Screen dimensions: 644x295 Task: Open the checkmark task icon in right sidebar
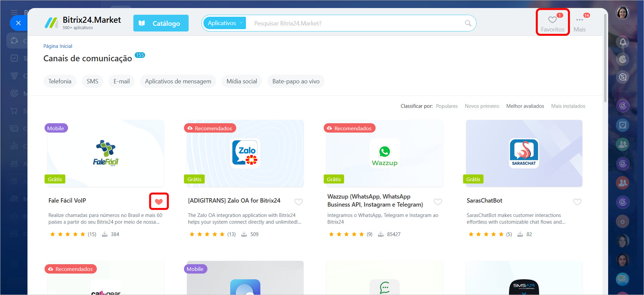623,125
